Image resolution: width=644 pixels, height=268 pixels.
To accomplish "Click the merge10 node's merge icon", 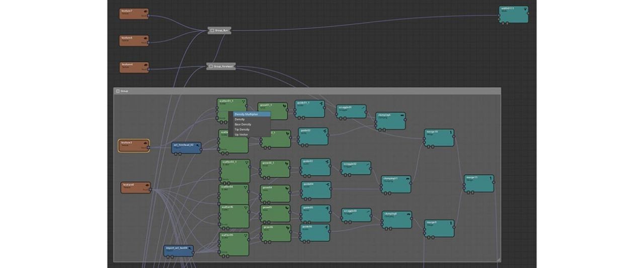I will (x=450, y=132).
